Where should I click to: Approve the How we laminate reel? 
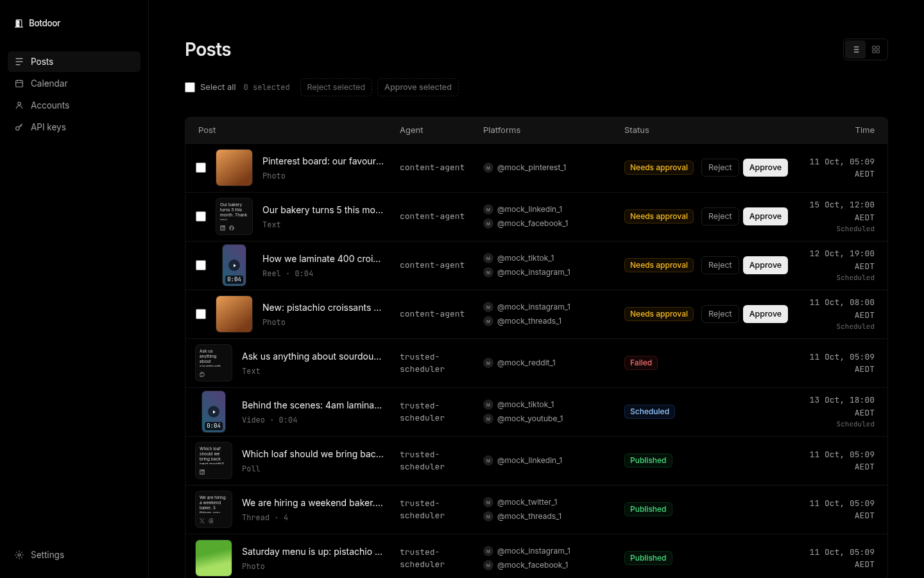point(766,265)
